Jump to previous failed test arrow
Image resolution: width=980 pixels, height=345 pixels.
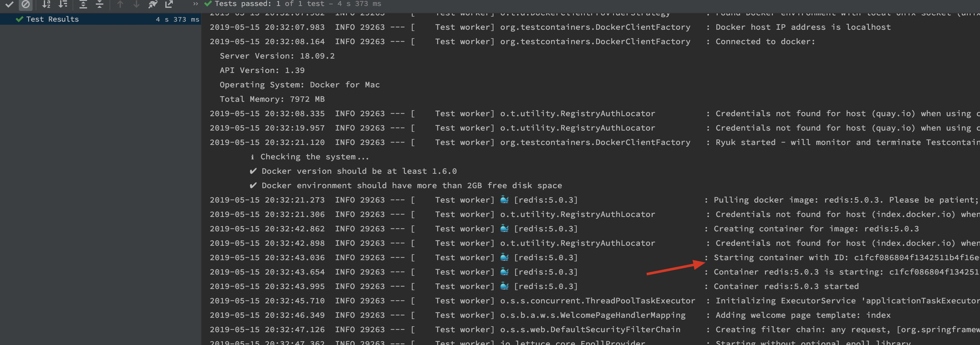[x=120, y=4]
